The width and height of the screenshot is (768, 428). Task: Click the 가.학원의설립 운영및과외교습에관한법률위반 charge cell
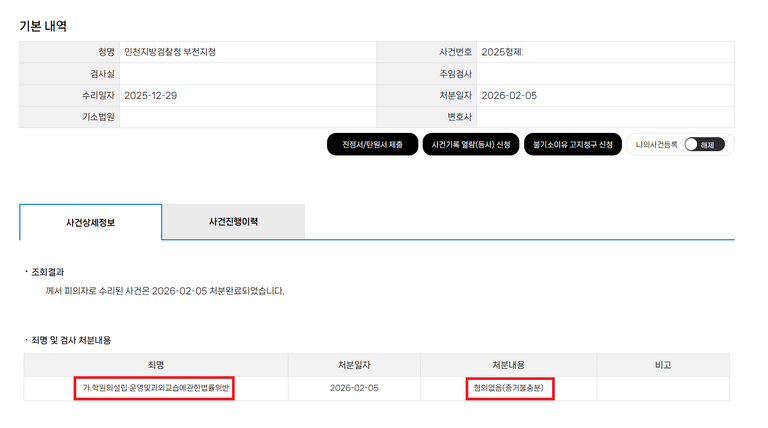click(156, 388)
